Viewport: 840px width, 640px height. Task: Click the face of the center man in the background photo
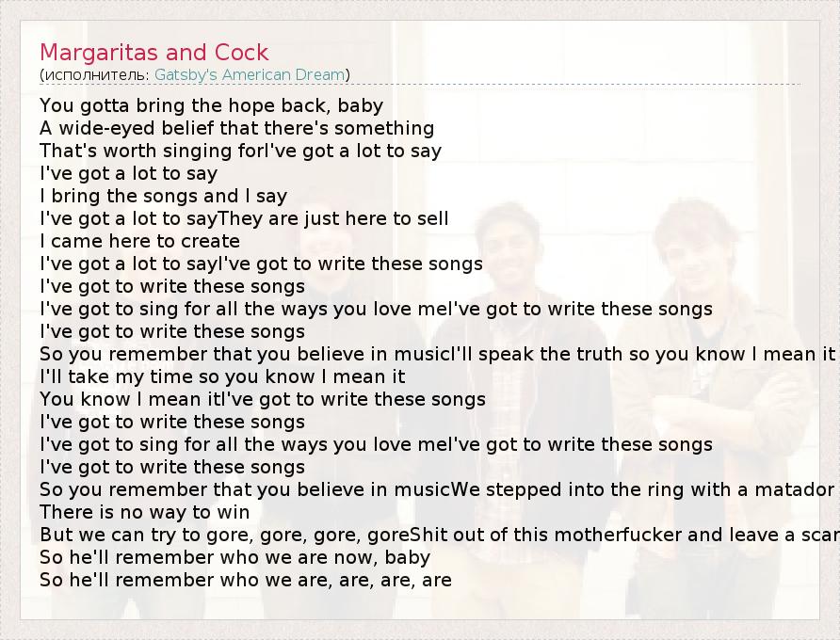point(513,240)
